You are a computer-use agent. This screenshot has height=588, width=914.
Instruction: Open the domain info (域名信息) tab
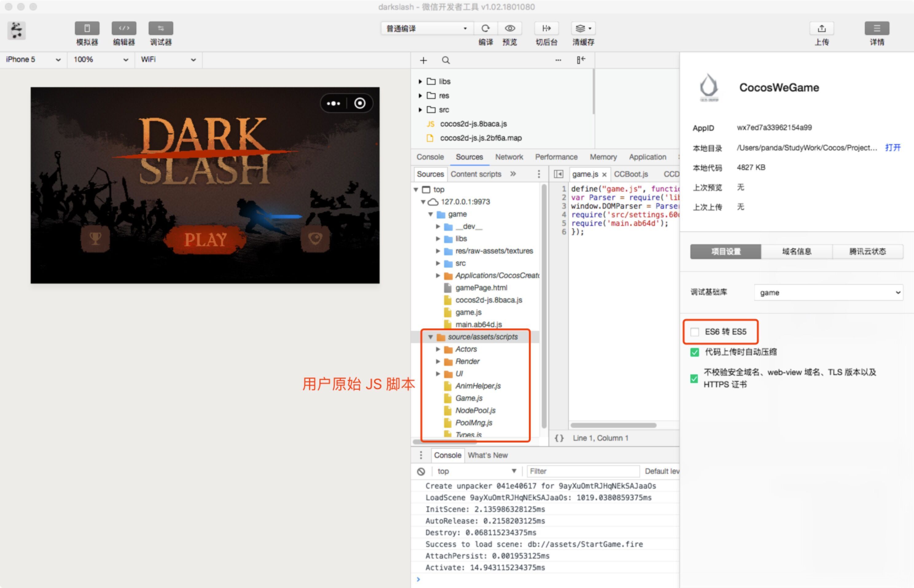point(796,251)
